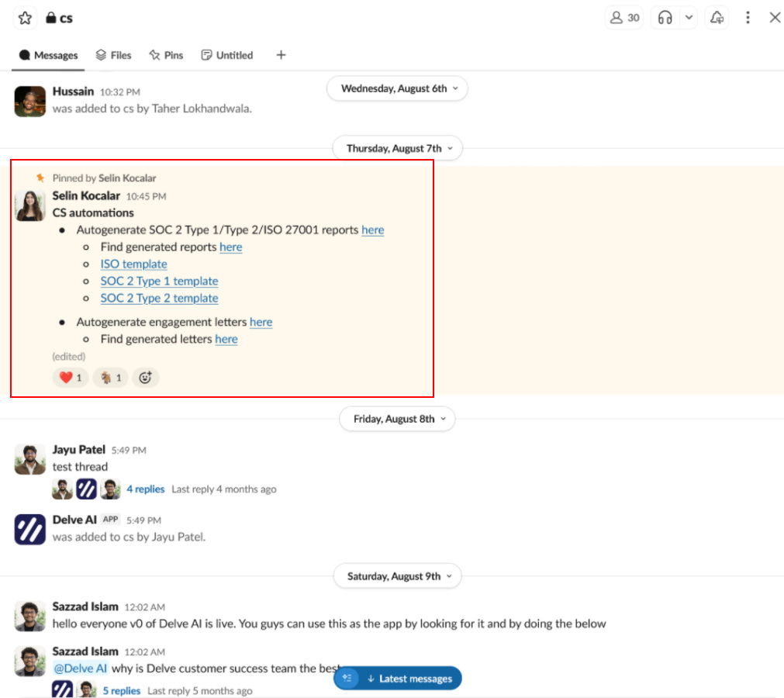Open the Untitled canvas tab
Viewport: 784px width, 698px height.
tap(227, 55)
